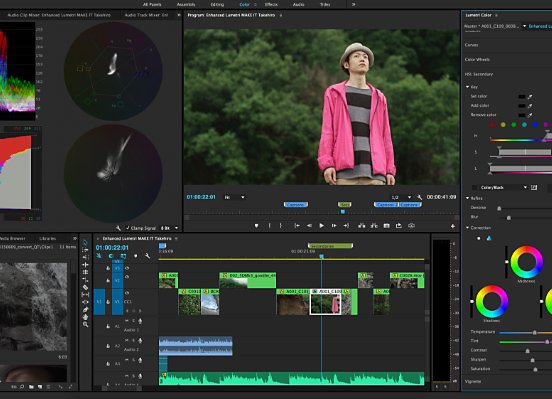
Task: Click the Extract button
Action: pos(374,226)
